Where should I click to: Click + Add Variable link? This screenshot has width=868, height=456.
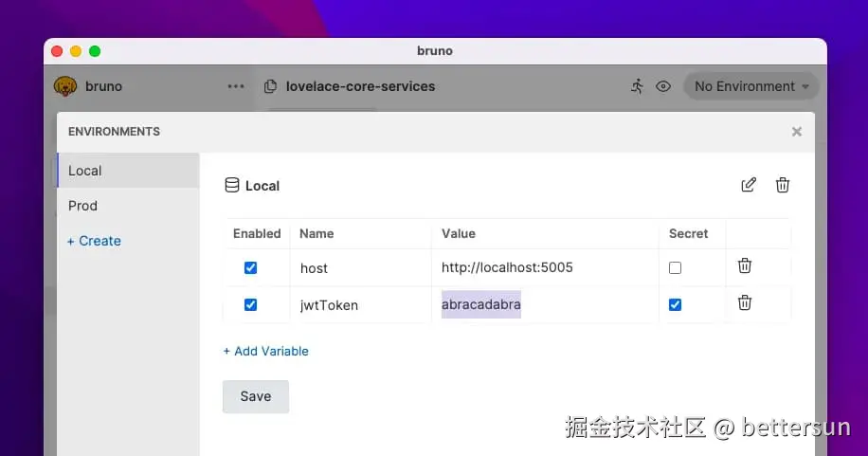(x=265, y=352)
